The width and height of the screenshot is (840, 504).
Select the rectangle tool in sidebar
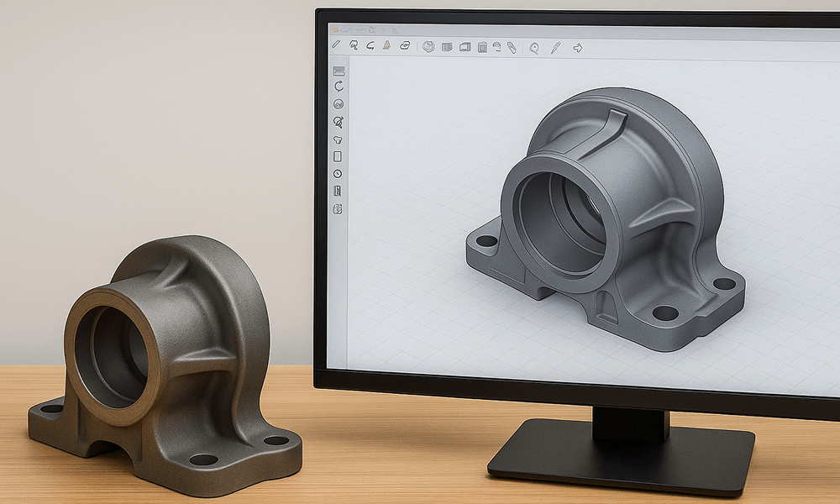(x=338, y=155)
